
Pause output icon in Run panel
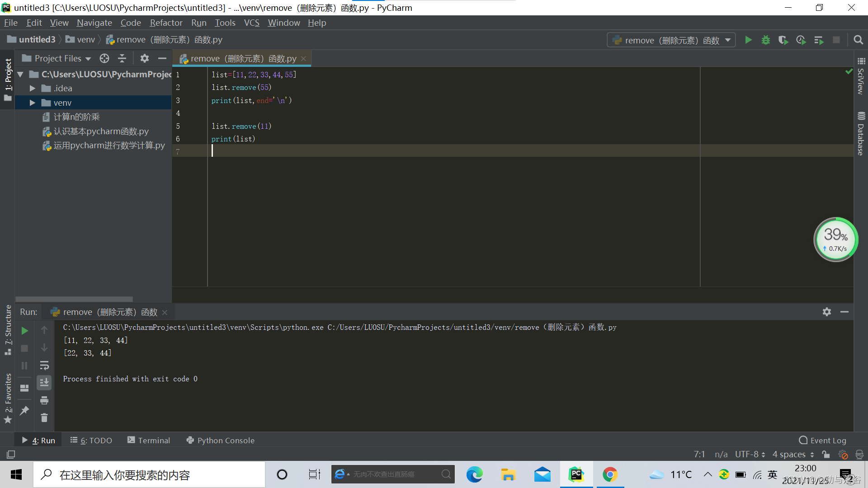pos(24,366)
